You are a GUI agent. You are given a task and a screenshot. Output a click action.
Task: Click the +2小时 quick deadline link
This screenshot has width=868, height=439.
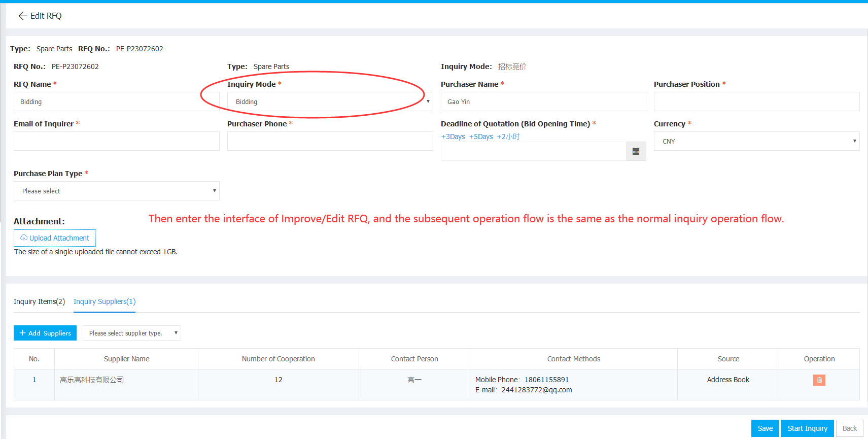508,137
